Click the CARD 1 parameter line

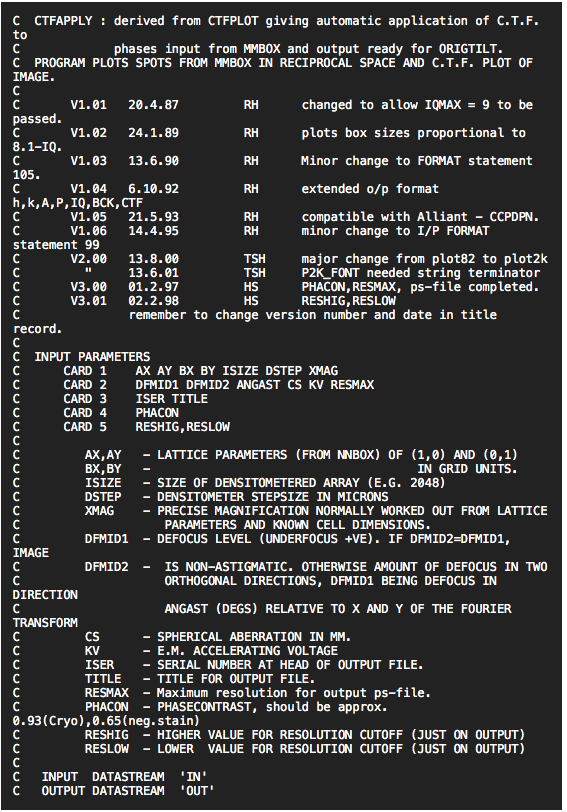pos(200,371)
